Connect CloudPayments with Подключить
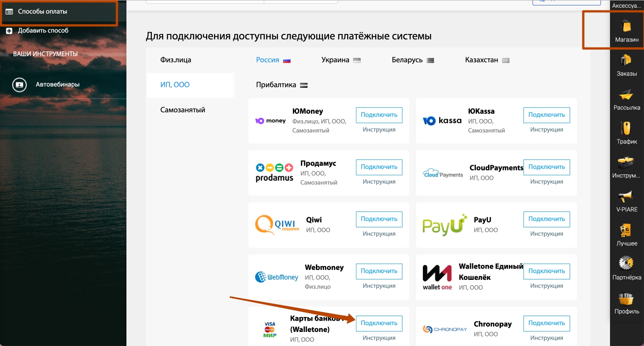This screenshot has width=644, height=346. (x=547, y=167)
